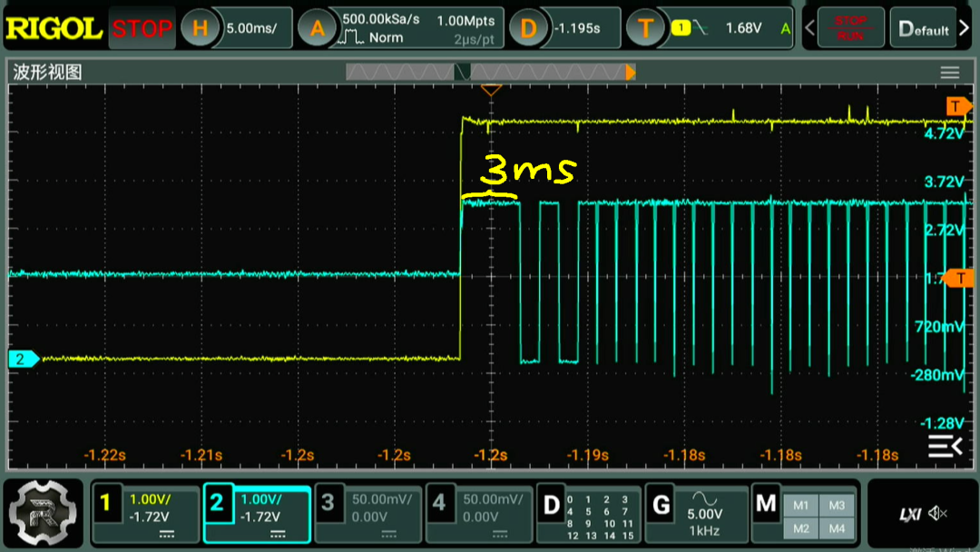Open trigger menu via T icon
The height and width of the screenshot is (552, 980).
coord(645,28)
